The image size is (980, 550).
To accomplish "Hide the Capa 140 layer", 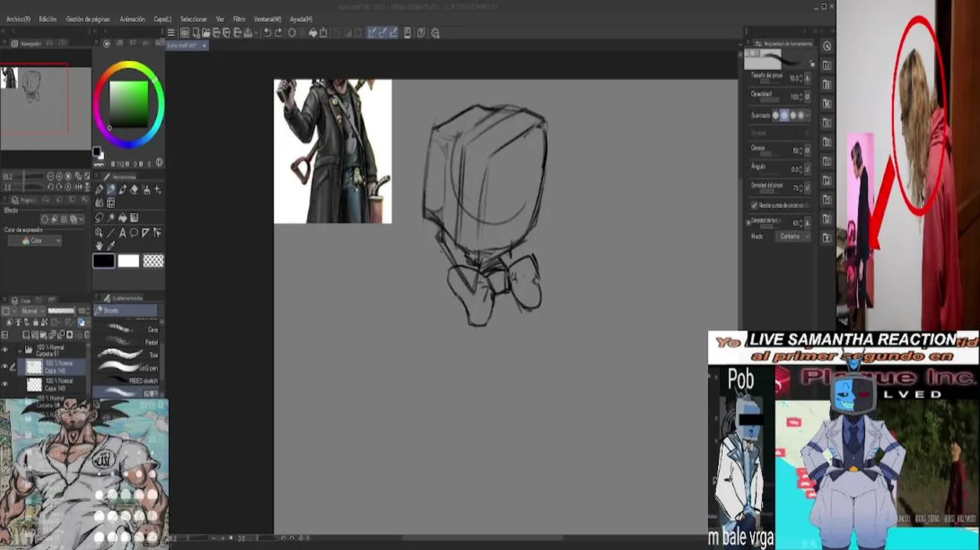I will tap(5, 366).
